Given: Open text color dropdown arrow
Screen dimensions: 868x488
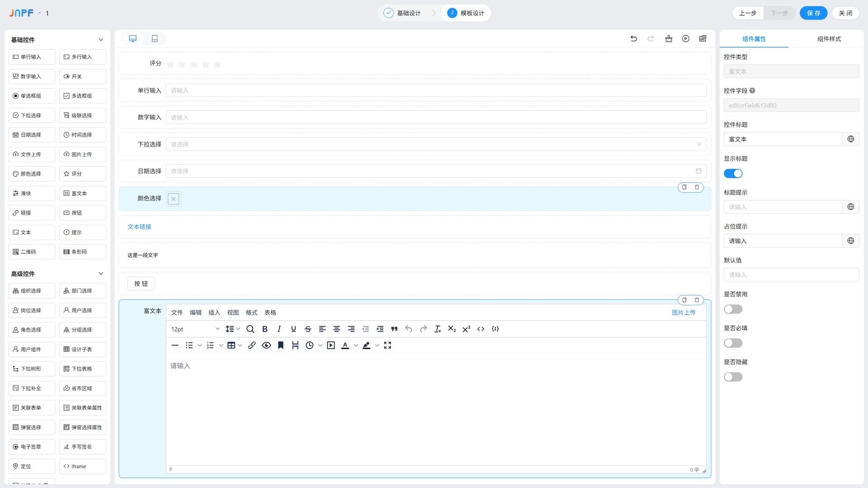Looking at the screenshot, I should [x=356, y=345].
